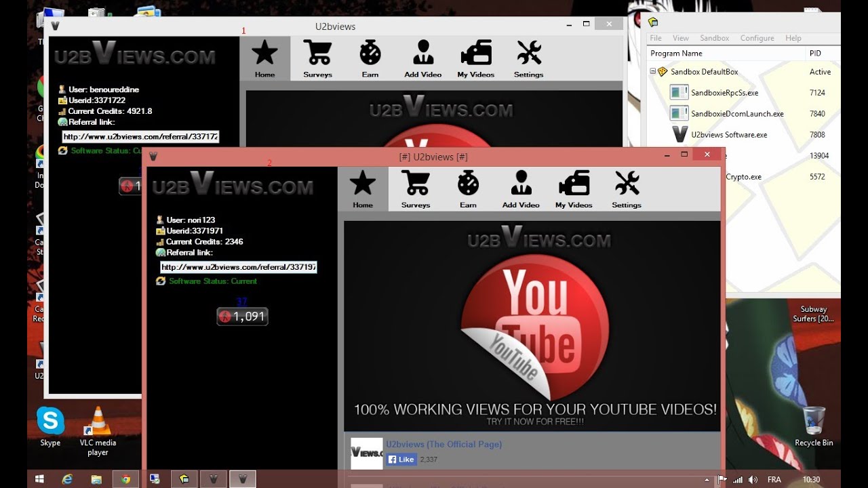The image size is (868, 488).
Task: Open Sandboxie Control from the taskbar
Action: point(184,479)
